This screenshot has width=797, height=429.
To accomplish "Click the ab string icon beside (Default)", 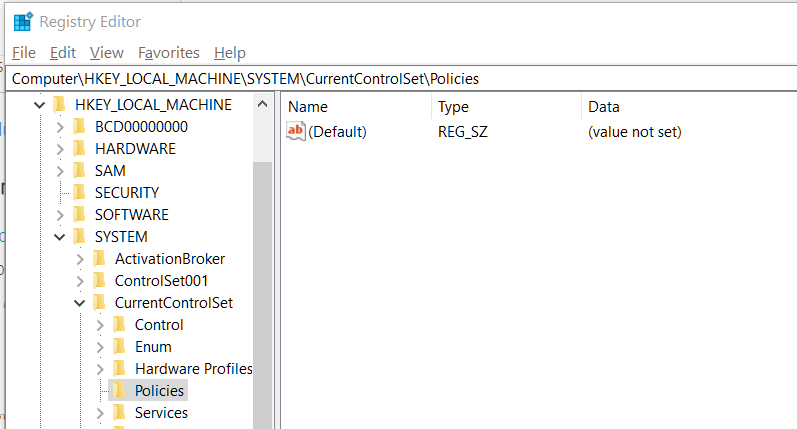I will coord(295,131).
